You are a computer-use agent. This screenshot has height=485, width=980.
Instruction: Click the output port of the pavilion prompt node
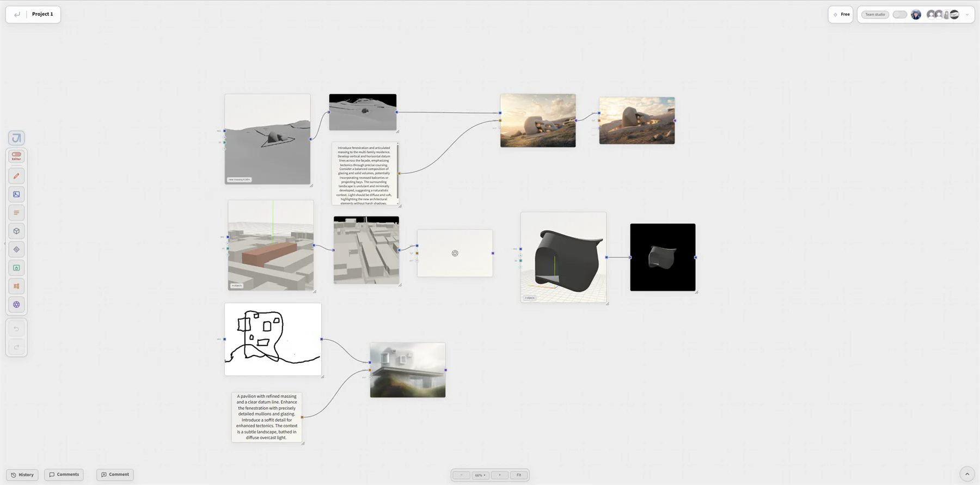coord(302,417)
